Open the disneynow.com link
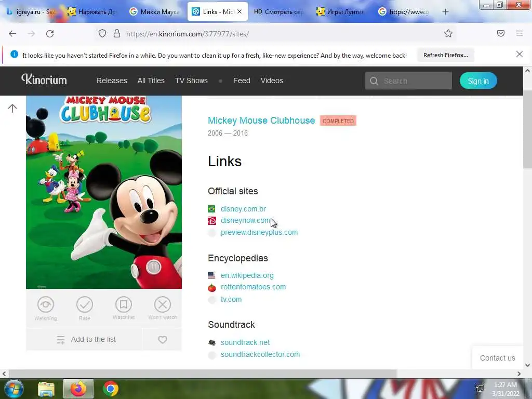This screenshot has width=532, height=399. pyautogui.click(x=246, y=220)
